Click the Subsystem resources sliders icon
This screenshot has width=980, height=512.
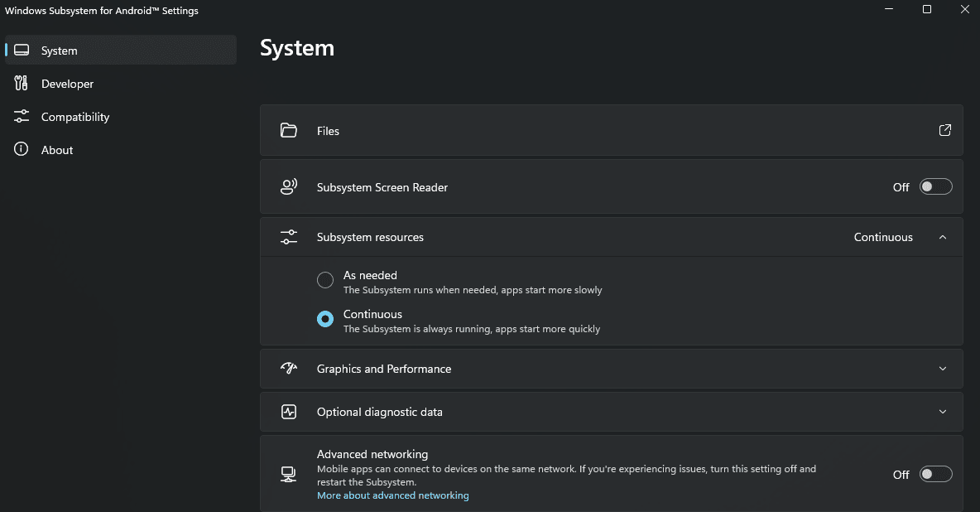288,237
